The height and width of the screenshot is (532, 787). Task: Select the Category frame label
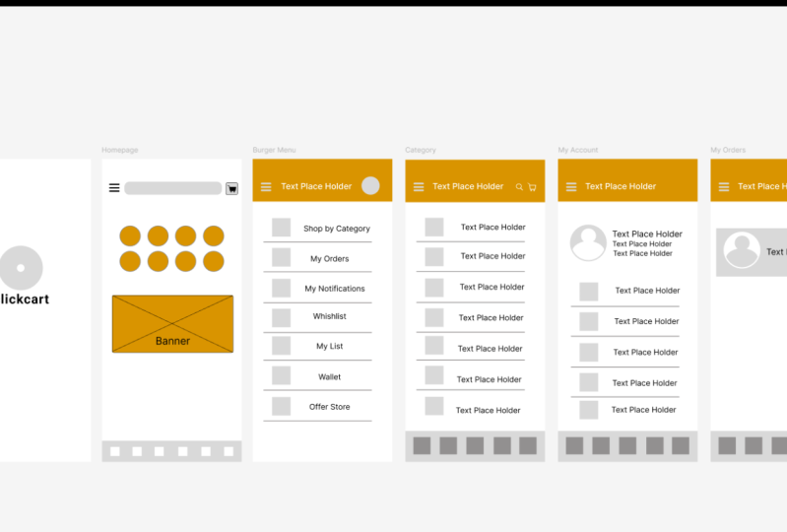421,150
